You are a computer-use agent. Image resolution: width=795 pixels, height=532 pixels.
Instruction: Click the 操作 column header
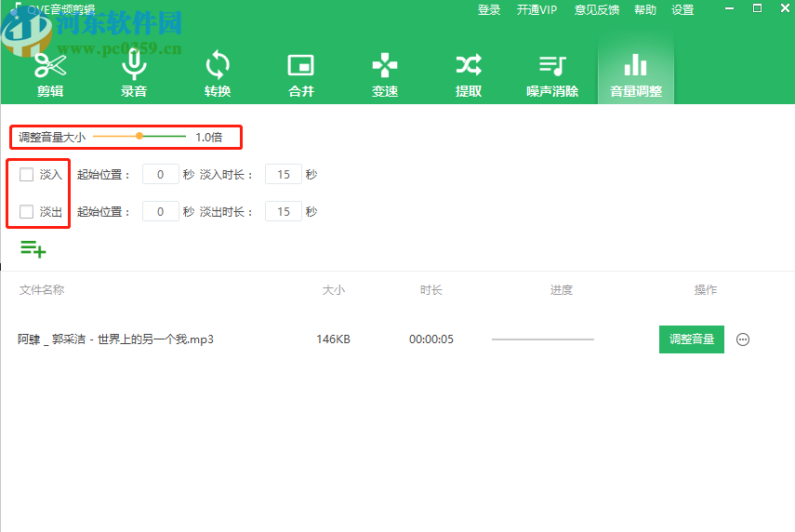(x=705, y=290)
